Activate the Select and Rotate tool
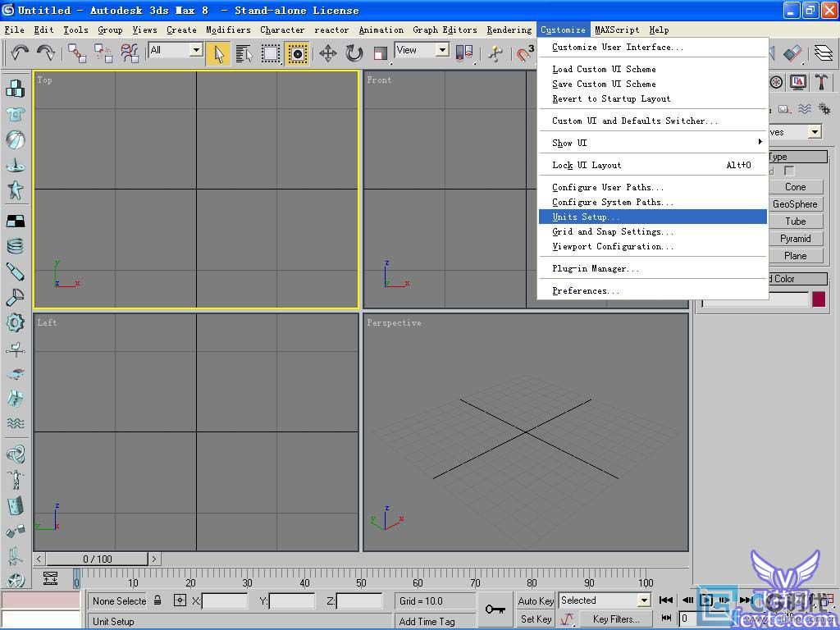Image resolution: width=840 pixels, height=630 pixels. tap(354, 53)
